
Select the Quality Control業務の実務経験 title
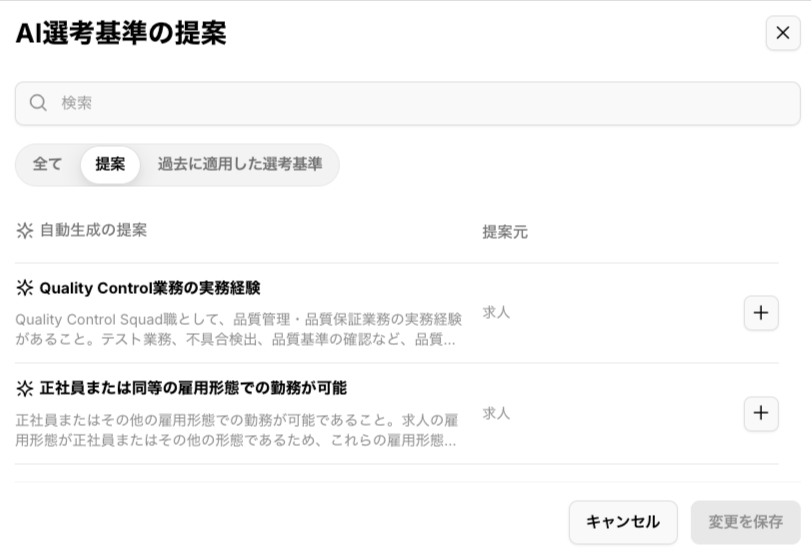tap(150, 288)
